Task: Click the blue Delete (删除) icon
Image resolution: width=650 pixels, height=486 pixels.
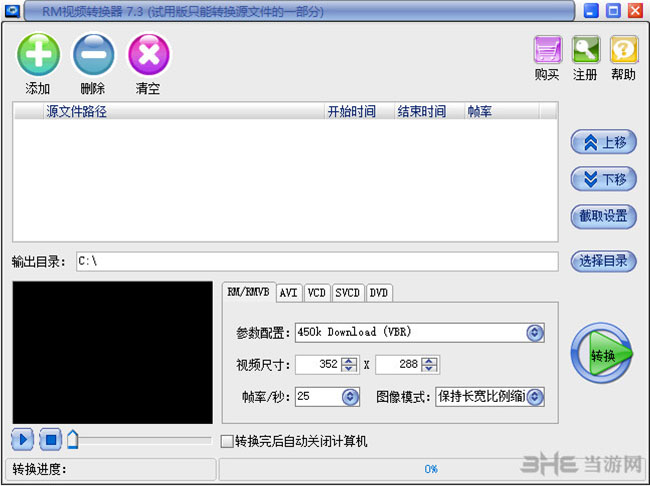Action: coord(93,55)
